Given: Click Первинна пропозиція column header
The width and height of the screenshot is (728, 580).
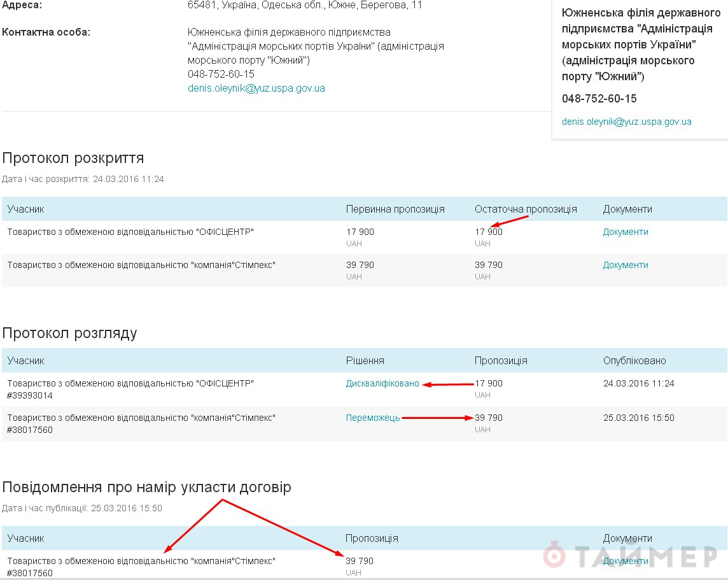Looking at the screenshot, I should pos(395,209).
